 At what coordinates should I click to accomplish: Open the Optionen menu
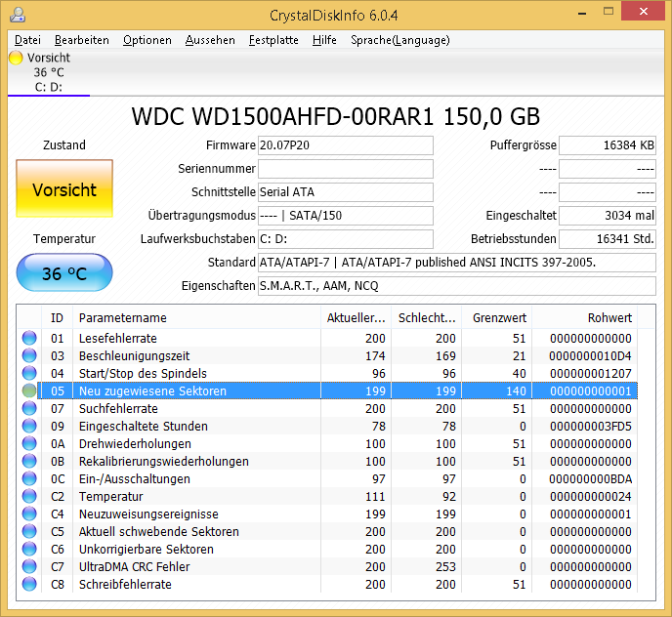coord(147,40)
